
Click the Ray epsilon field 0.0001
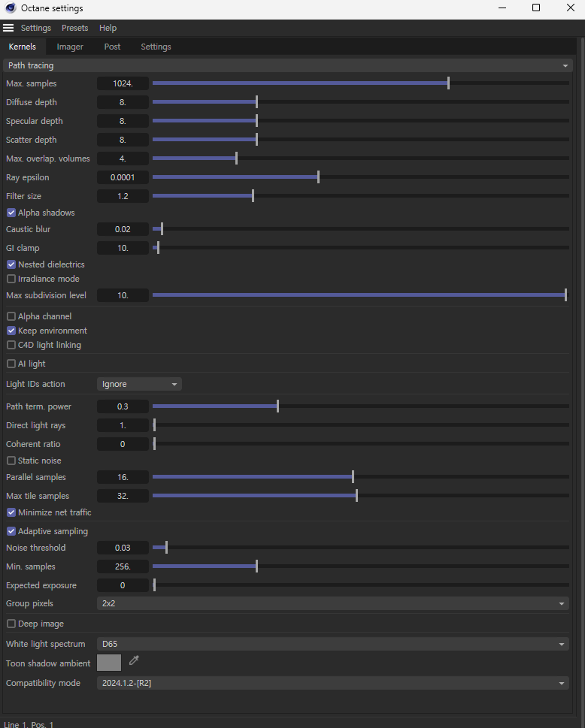coord(123,177)
